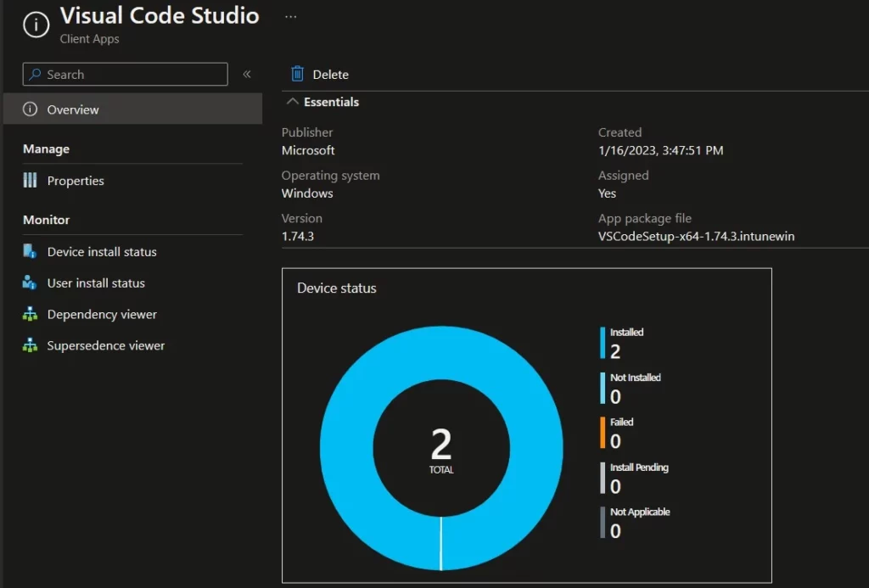Collapse the sidebar with double chevron
The width and height of the screenshot is (869, 588).
[247, 75]
